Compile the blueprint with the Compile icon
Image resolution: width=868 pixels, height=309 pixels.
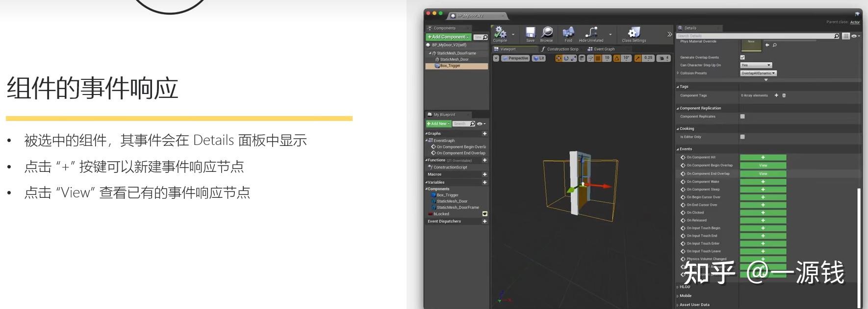(500, 32)
